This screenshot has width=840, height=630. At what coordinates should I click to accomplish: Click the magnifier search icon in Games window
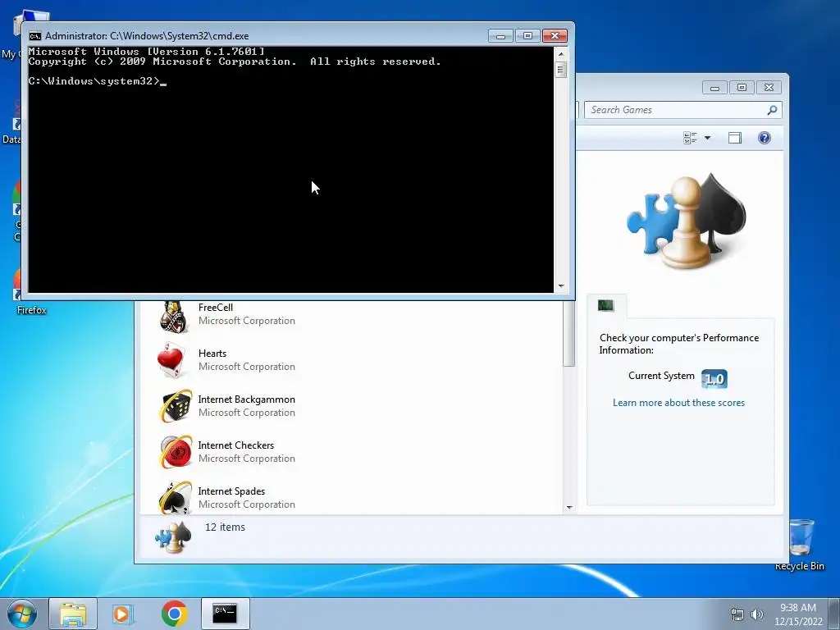pos(772,110)
